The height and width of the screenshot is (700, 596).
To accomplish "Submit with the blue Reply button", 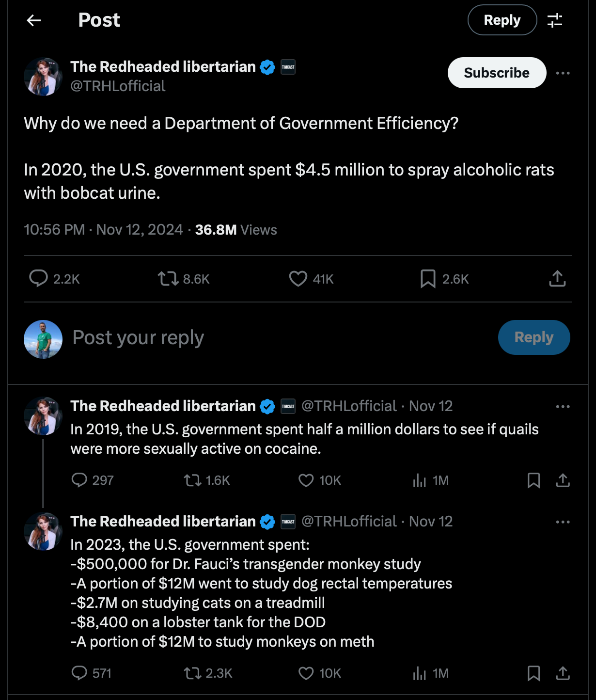I will click(x=533, y=337).
